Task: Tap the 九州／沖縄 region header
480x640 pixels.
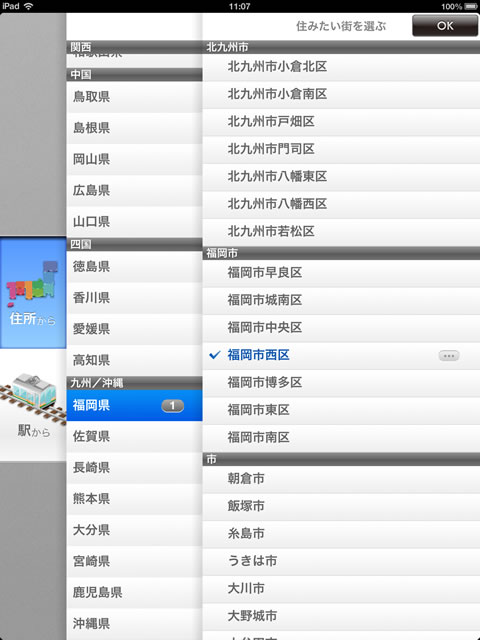Action: [134, 383]
